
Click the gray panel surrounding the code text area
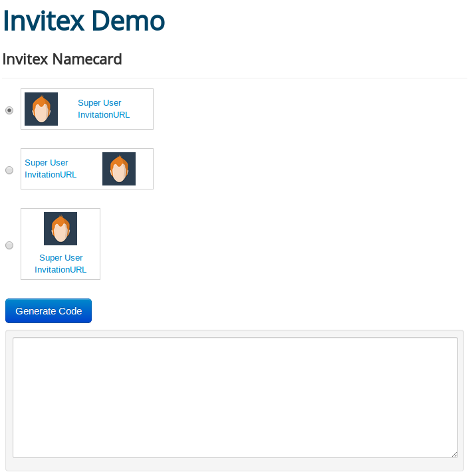(235, 466)
